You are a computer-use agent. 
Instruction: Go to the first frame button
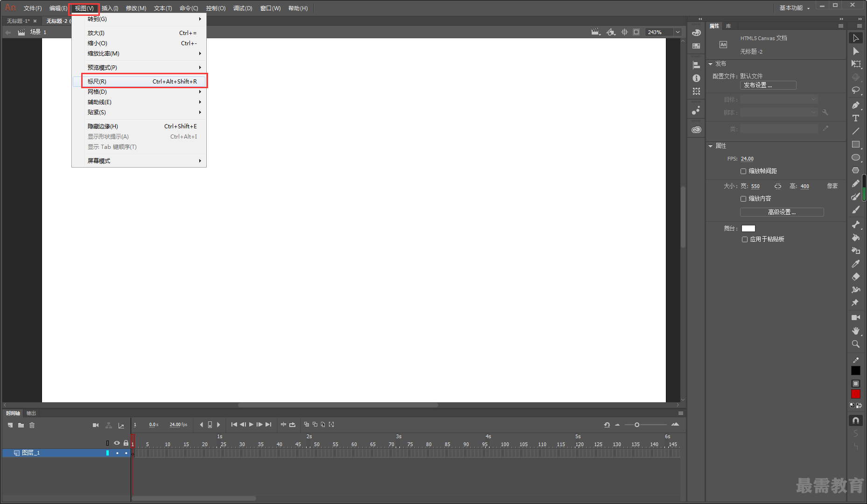pos(234,425)
